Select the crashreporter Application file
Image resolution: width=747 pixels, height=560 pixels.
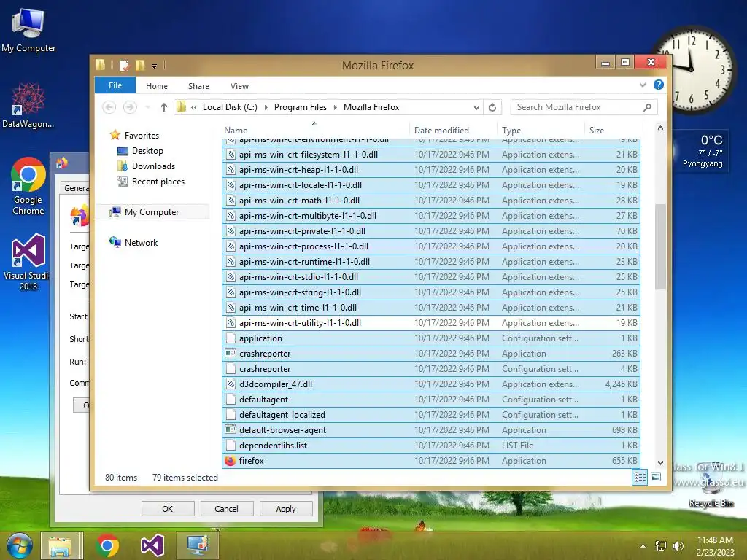click(x=431, y=354)
